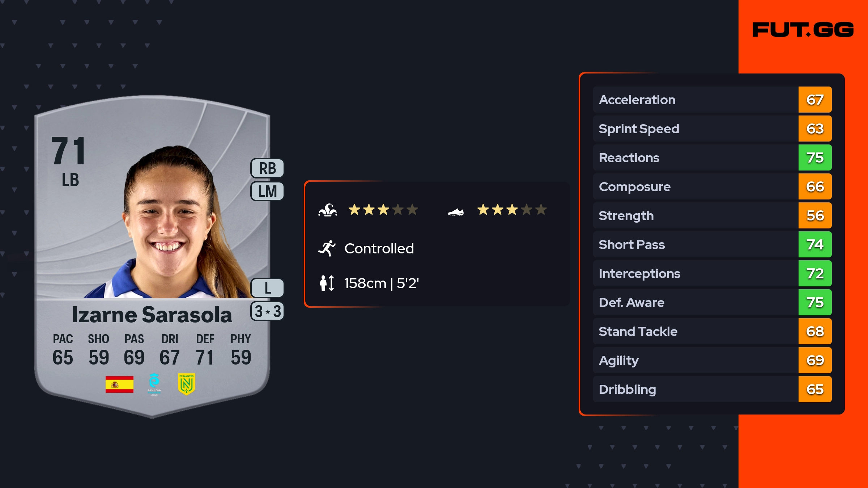Select the RB alternate position badge

pyautogui.click(x=267, y=168)
